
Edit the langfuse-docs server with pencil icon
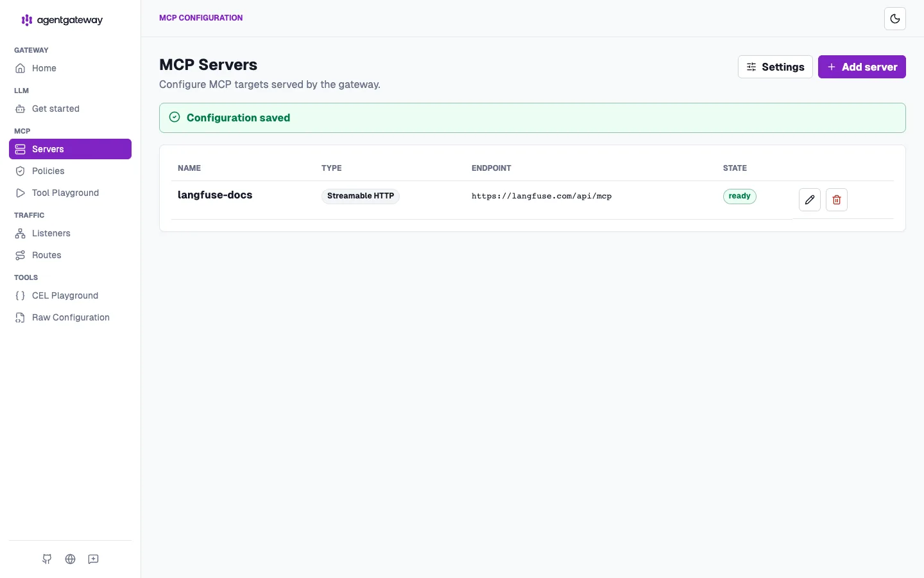point(810,200)
